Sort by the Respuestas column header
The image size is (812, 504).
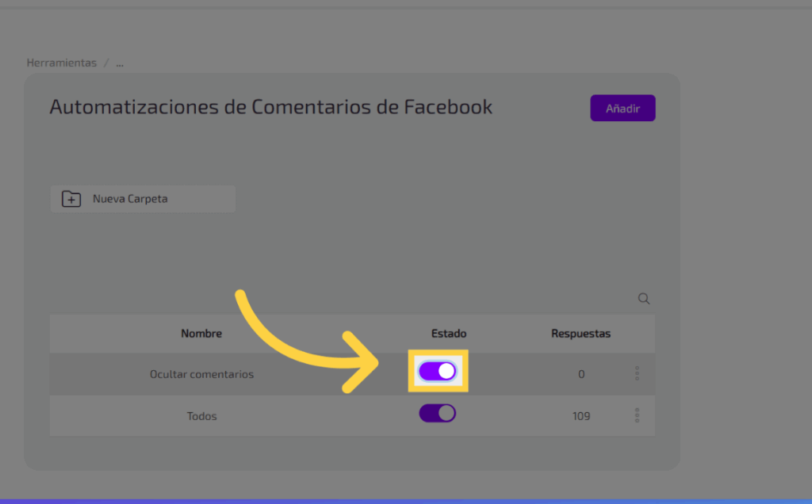[x=580, y=334]
